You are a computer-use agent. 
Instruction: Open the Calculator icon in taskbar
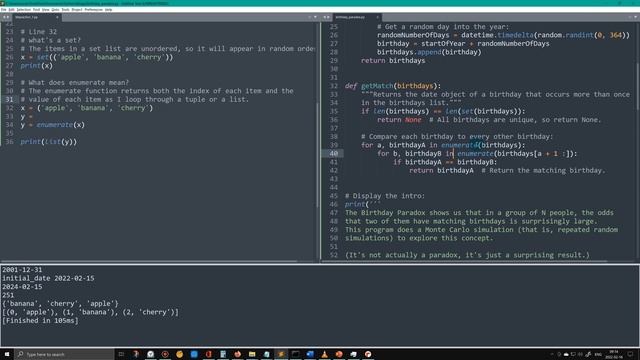223,354
